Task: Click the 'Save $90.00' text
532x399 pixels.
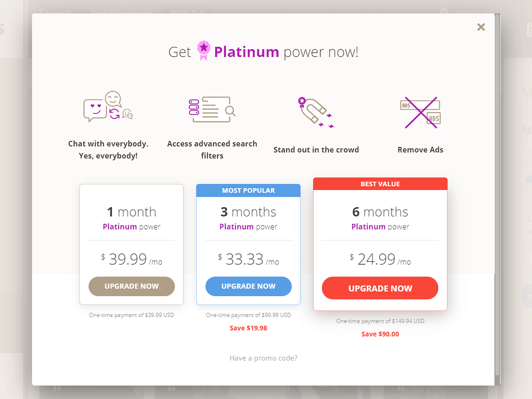Action: click(x=380, y=334)
